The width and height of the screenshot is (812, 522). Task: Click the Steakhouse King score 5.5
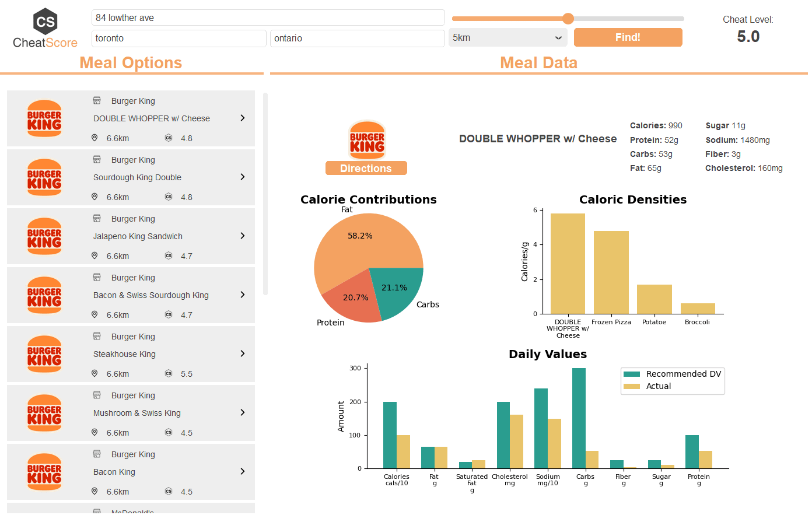click(x=187, y=374)
